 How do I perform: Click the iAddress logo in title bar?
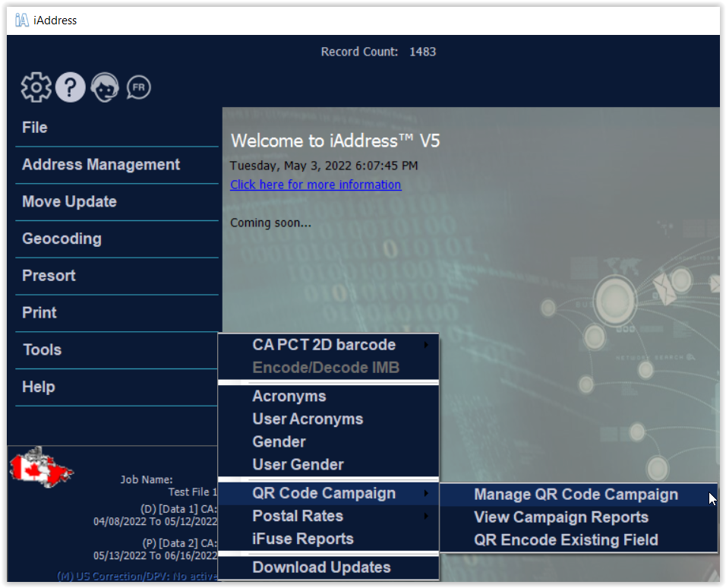22,21
